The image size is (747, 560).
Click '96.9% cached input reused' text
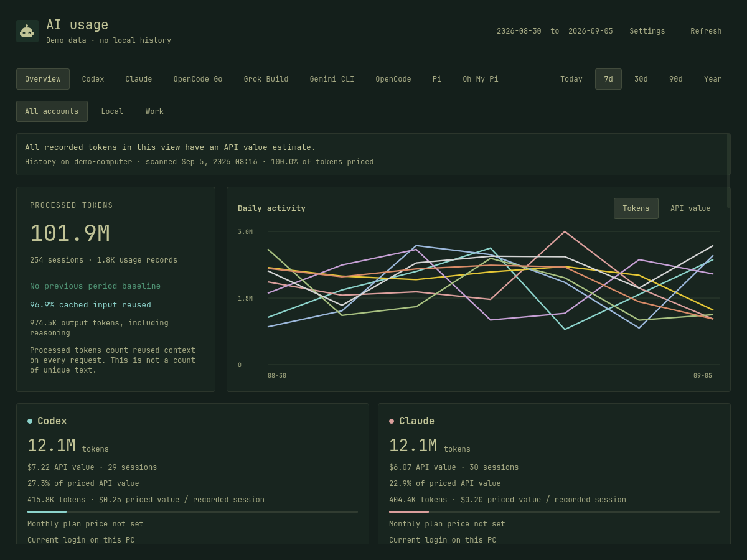coord(90,305)
